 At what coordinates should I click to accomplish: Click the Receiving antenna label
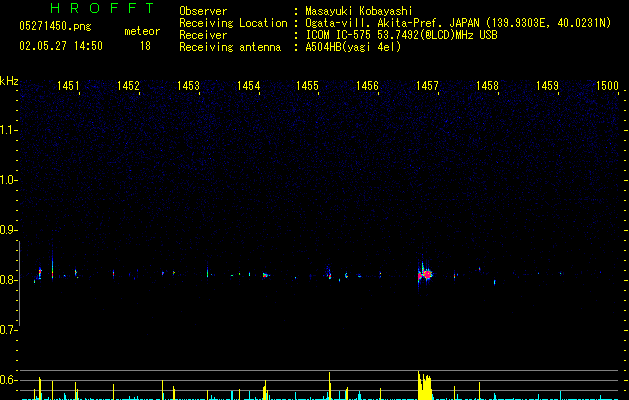coord(230,47)
